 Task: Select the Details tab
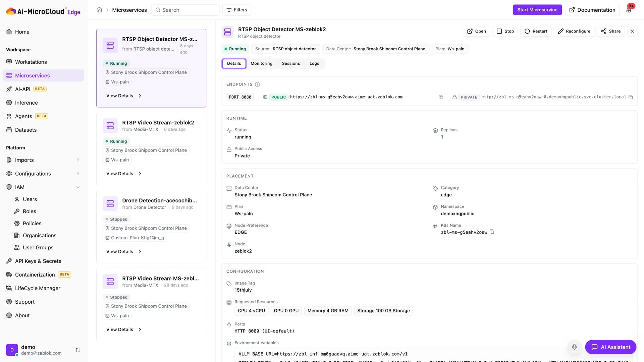234,63
